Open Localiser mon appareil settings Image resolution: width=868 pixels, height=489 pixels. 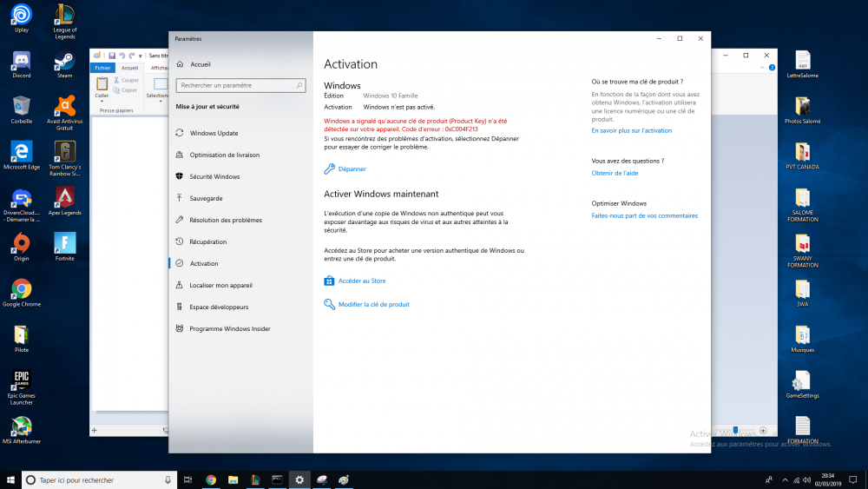coord(220,285)
